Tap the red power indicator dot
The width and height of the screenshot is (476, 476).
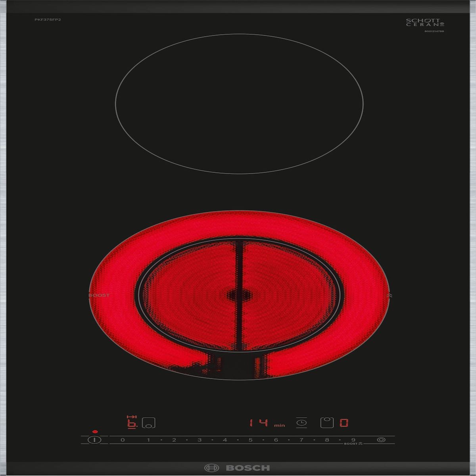[95, 431]
